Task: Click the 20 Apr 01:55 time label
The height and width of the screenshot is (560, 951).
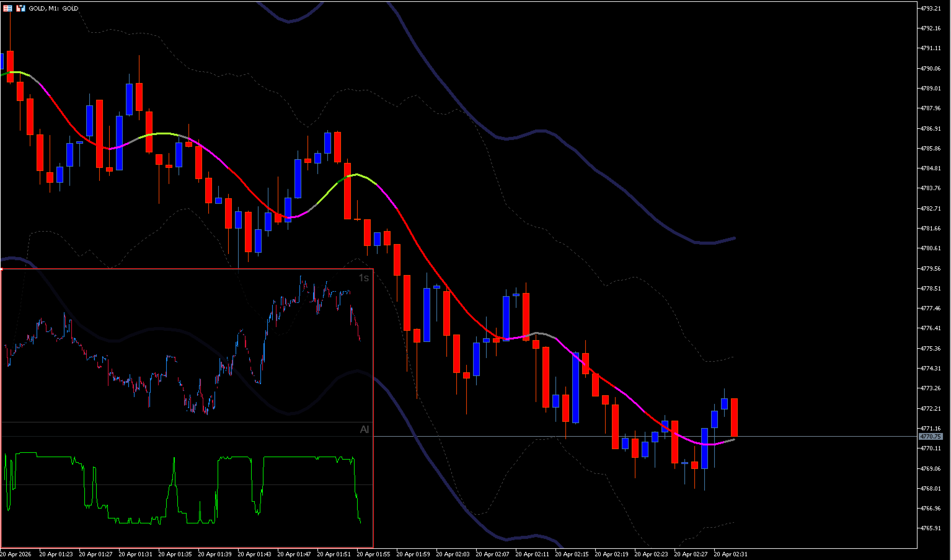Action: pyautogui.click(x=373, y=554)
